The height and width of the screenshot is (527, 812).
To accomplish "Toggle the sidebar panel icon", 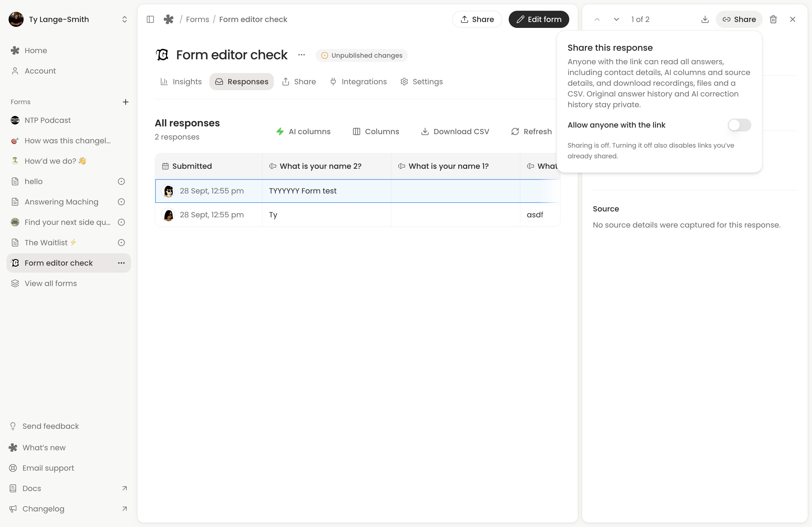I will point(150,19).
